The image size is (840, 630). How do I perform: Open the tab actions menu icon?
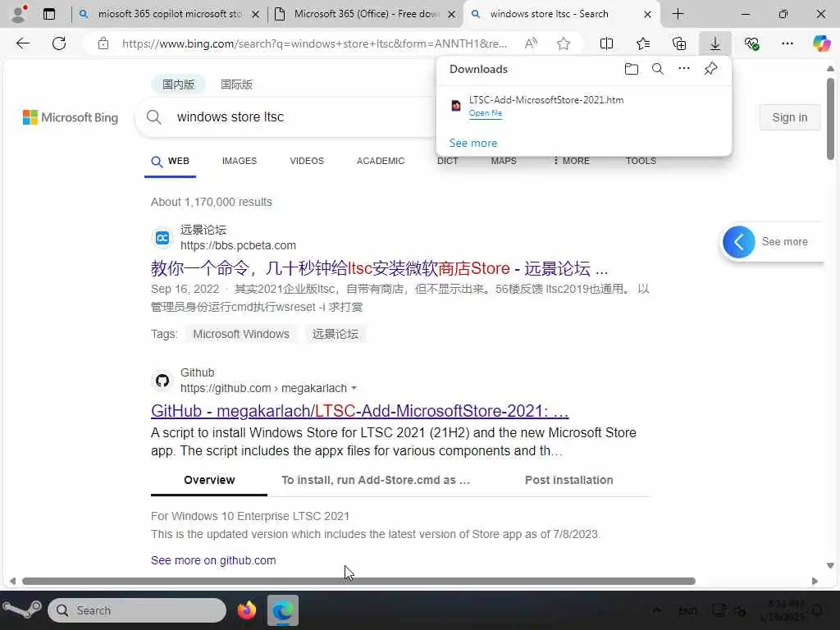click(49, 14)
